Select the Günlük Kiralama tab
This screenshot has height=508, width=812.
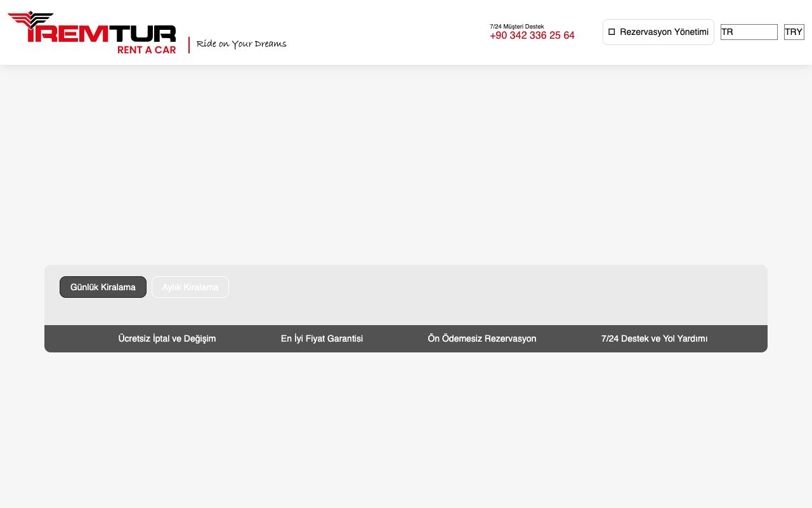click(x=103, y=287)
